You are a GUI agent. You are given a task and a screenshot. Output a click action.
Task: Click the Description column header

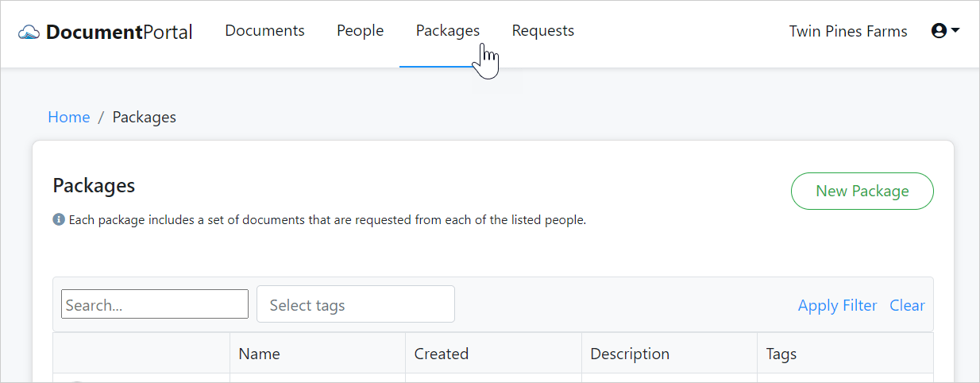[x=630, y=354]
